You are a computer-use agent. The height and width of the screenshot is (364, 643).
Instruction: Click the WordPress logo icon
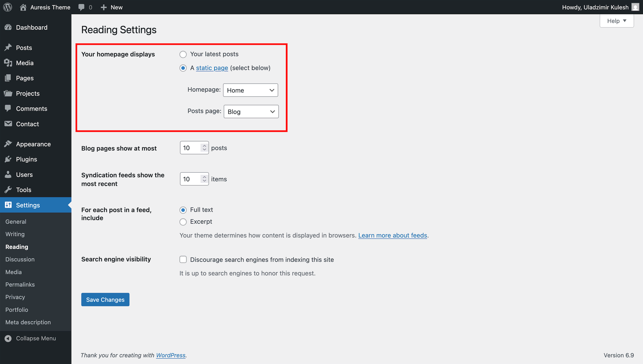tap(8, 7)
